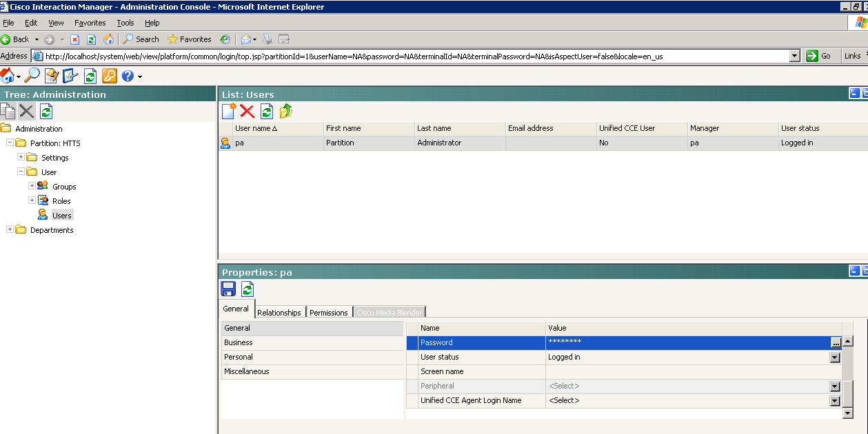This screenshot has height=434, width=868.
Task: Click the folder-with-arrow icon in List toolbar
Action: [286, 111]
